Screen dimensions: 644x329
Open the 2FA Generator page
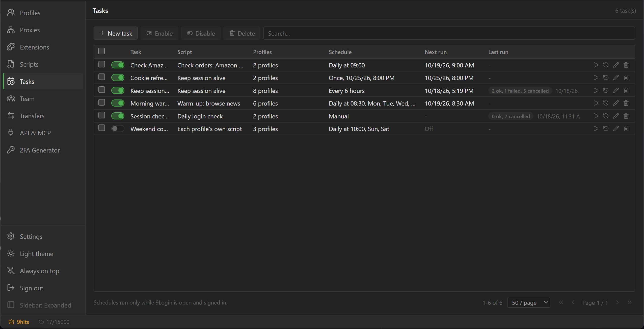(43, 150)
